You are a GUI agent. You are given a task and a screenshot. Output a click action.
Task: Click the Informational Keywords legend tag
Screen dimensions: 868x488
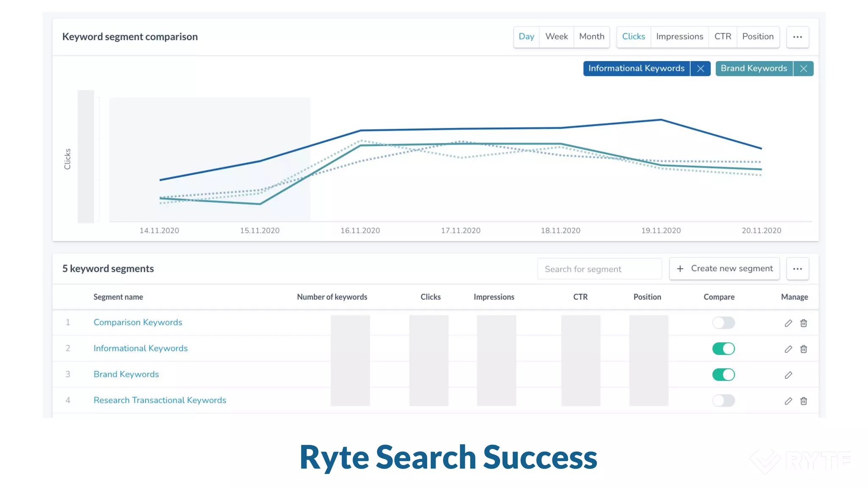[637, 69]
